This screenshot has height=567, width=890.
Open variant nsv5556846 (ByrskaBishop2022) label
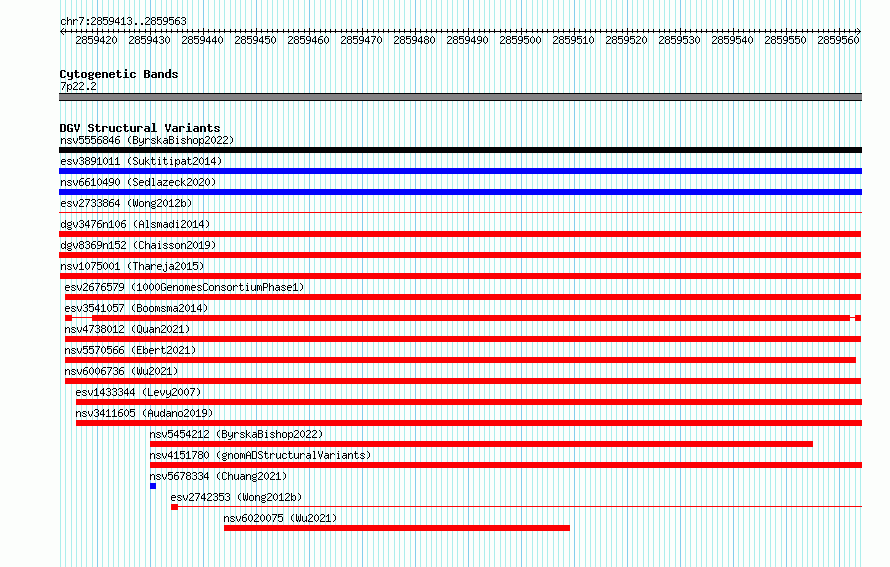coord(147,140)
